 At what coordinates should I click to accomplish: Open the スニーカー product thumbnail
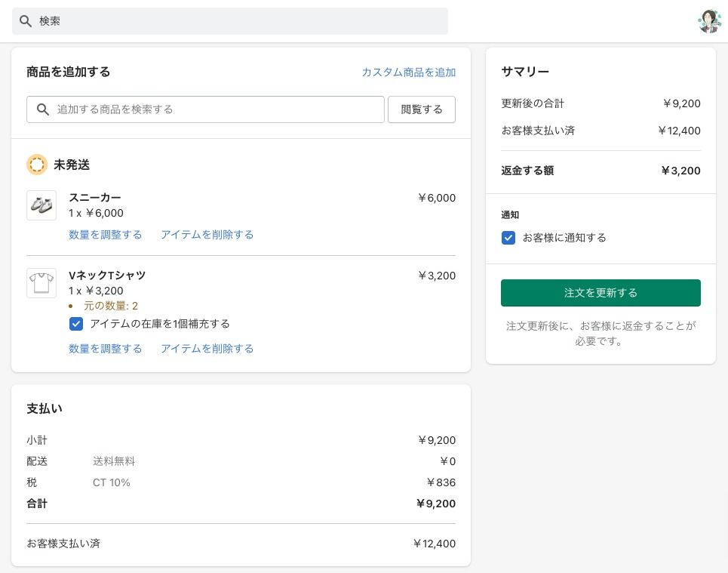(41, 205)
